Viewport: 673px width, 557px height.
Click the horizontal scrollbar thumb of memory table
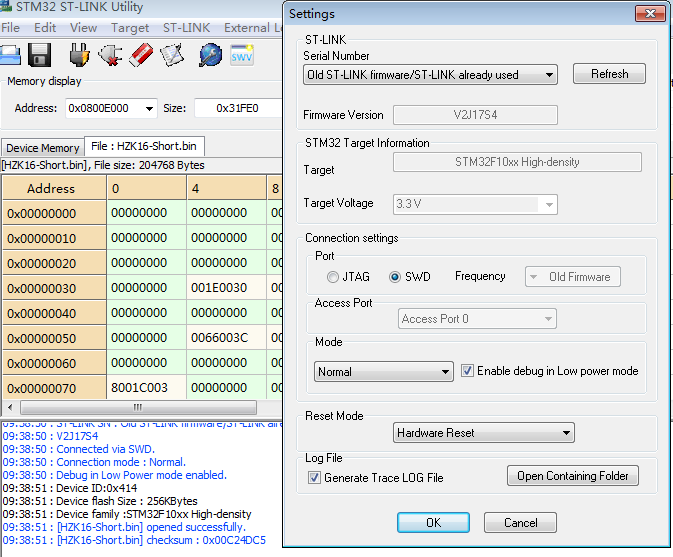click(x=138, y=407)
